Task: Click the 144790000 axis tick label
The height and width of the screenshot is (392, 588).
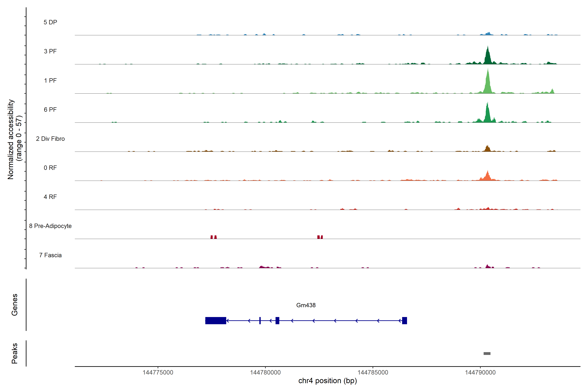Action: (480, 372)
